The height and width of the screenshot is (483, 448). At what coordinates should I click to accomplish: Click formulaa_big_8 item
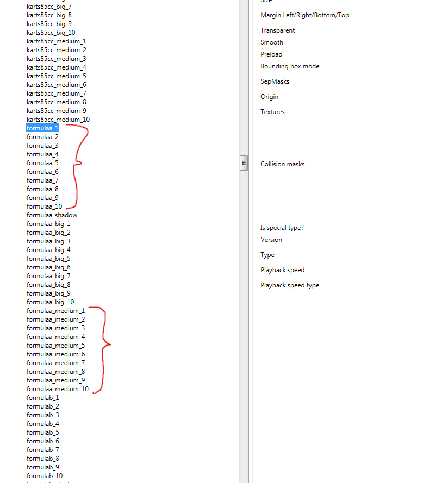pyautogui.click(x=48, y=285)
